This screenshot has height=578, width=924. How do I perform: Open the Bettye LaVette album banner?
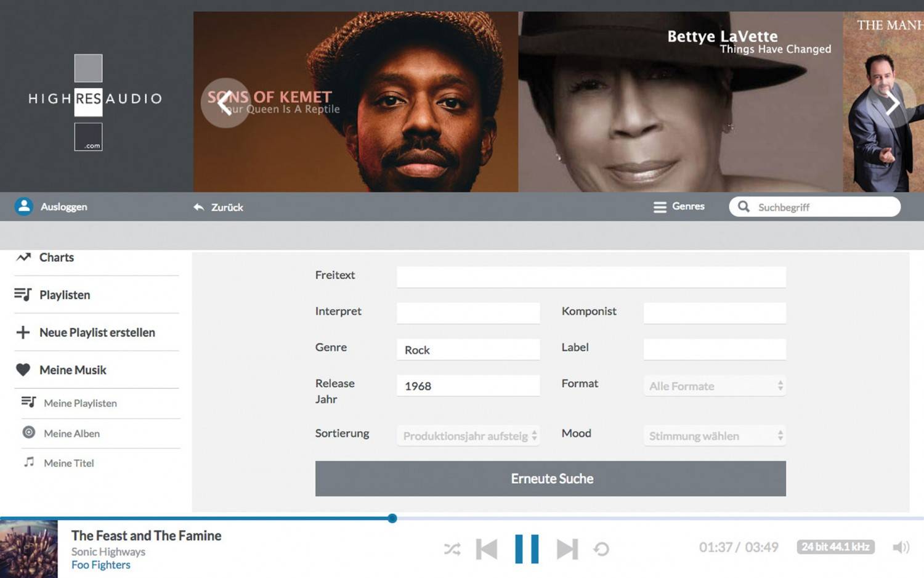(680, 102)
